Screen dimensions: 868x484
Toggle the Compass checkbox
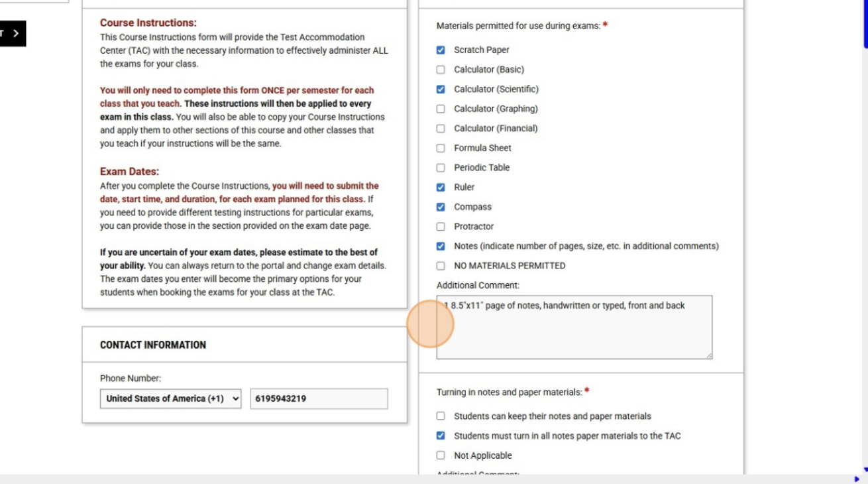(x=441, y=207)
